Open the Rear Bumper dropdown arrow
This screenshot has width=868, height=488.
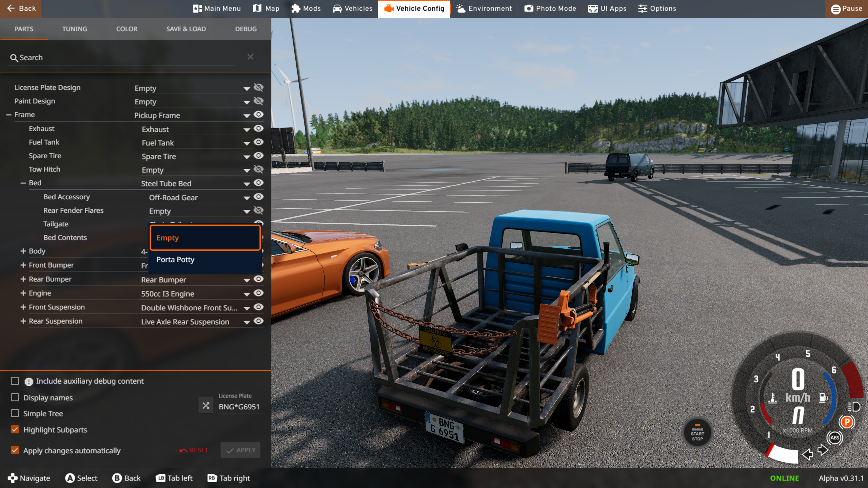click(246, 280)
